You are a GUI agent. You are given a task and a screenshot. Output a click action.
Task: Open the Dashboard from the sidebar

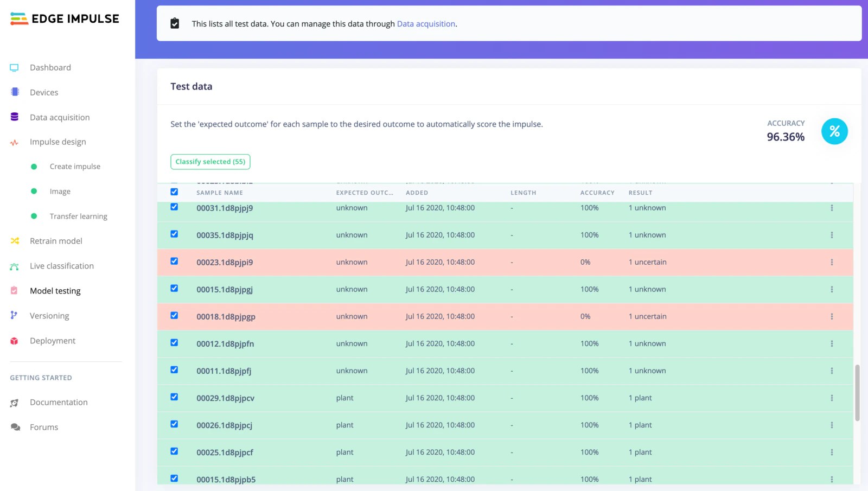coord(50,67)
